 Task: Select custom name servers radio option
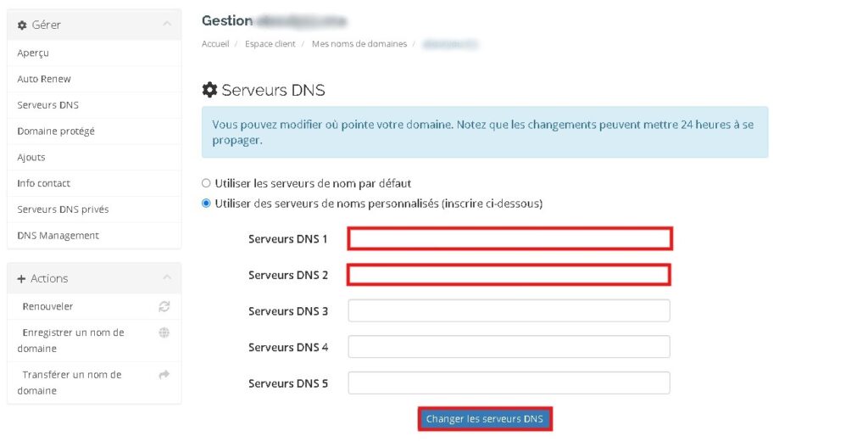tap(206, 204)
